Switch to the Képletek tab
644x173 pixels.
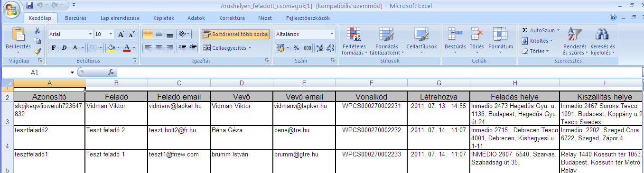pos(164,18)
